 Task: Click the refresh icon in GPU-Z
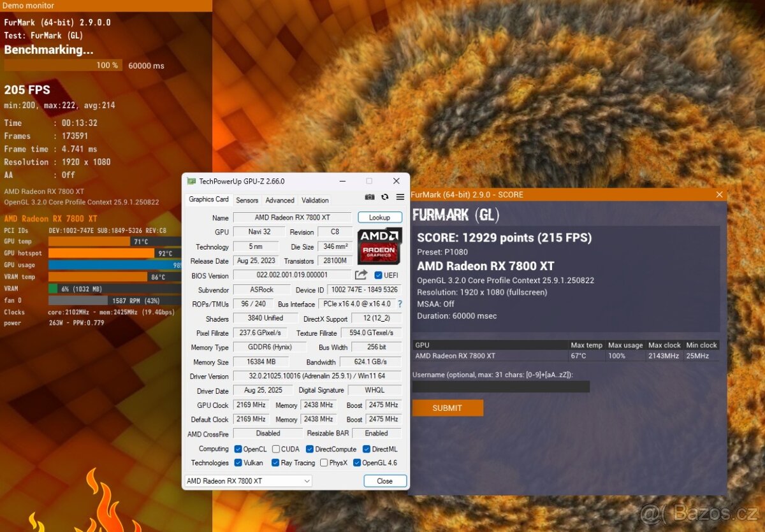click(384, 198)
